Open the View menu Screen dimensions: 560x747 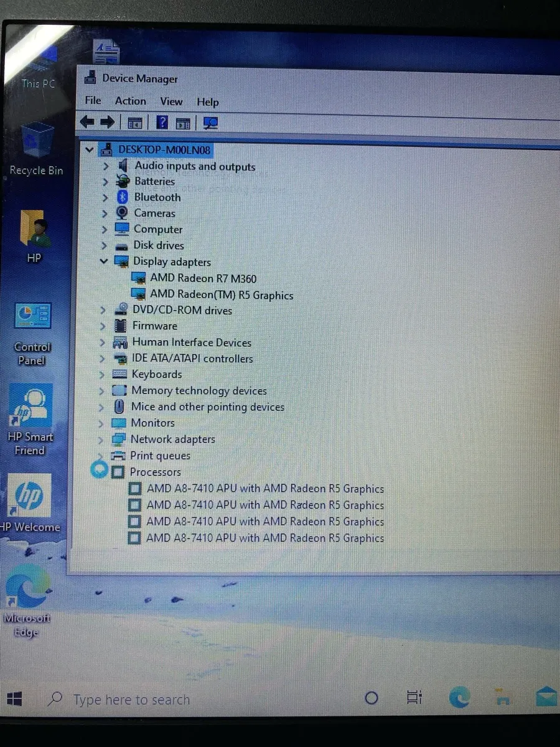click(171, 101)
